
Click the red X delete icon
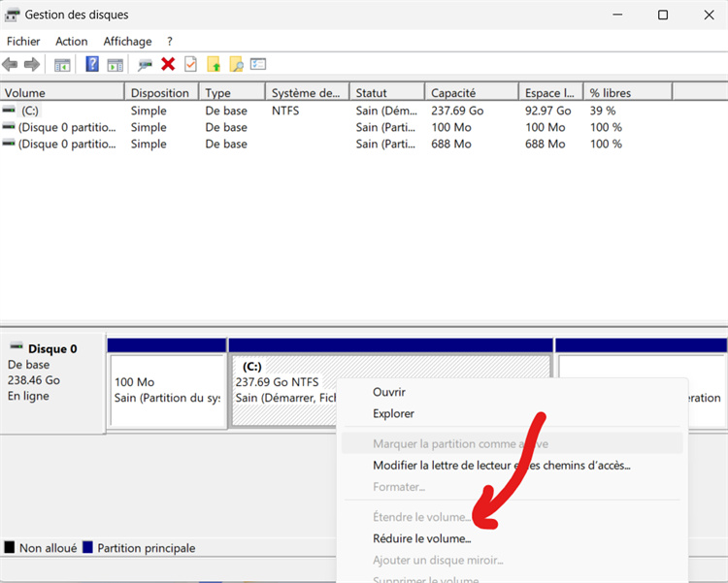tap(168, 64)
